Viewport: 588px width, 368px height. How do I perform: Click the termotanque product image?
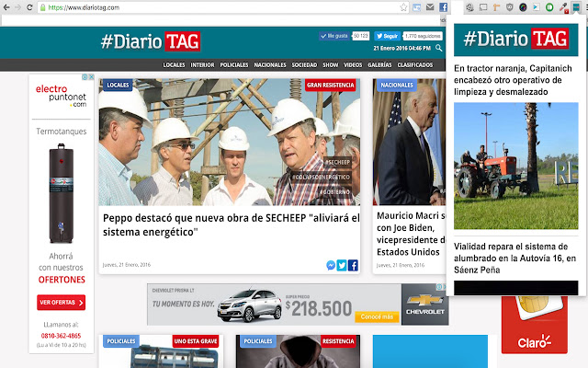(62, 193)
